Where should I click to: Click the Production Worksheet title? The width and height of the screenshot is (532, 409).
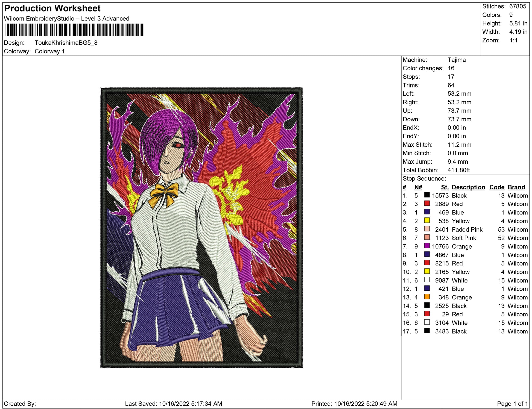click(52, 8)
